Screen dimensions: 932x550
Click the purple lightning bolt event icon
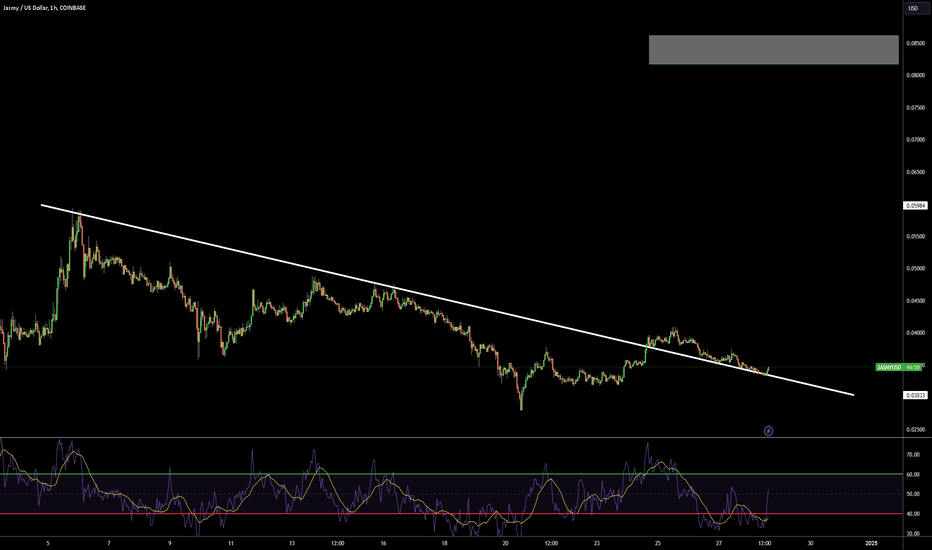(x=768, y=430)
